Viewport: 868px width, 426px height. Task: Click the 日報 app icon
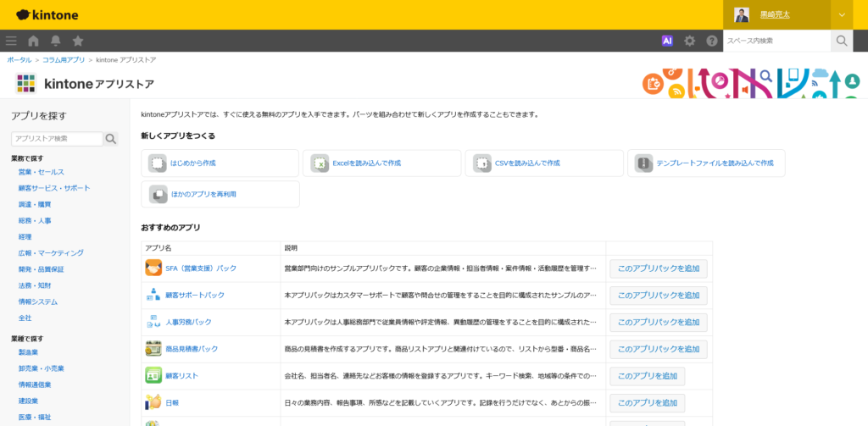pyautogui.click(x=153, y=403)
